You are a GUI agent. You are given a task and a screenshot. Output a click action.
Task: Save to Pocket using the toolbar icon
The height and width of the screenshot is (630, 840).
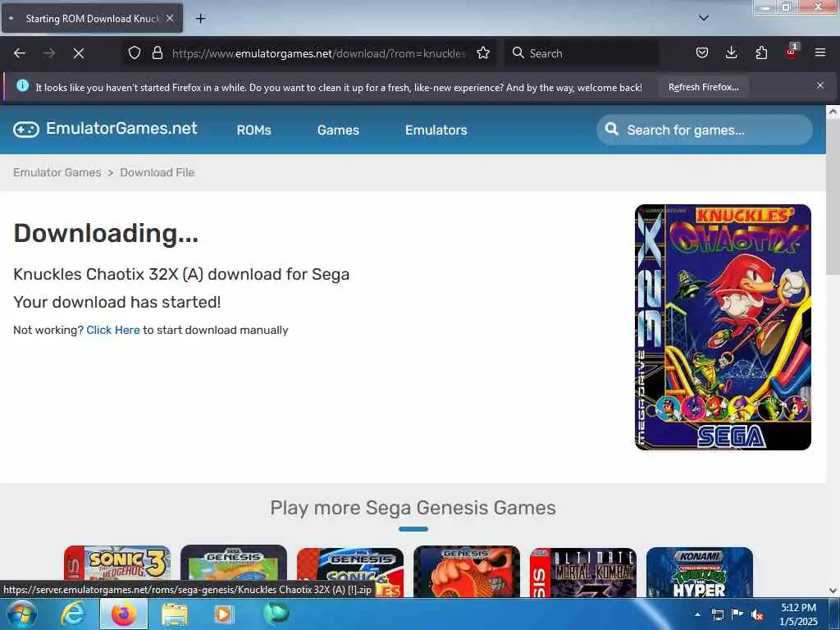[702, 52]
